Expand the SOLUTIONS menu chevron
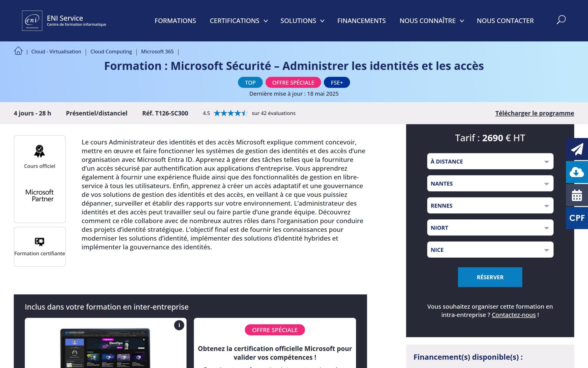This screenshot has height=368, width=588. pyautogui.click(x=322, y=21)
